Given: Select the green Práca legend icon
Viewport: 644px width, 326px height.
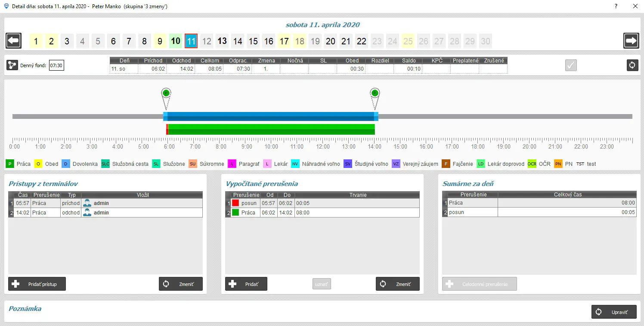Looking at the screenshot, I should pos(10,164).
